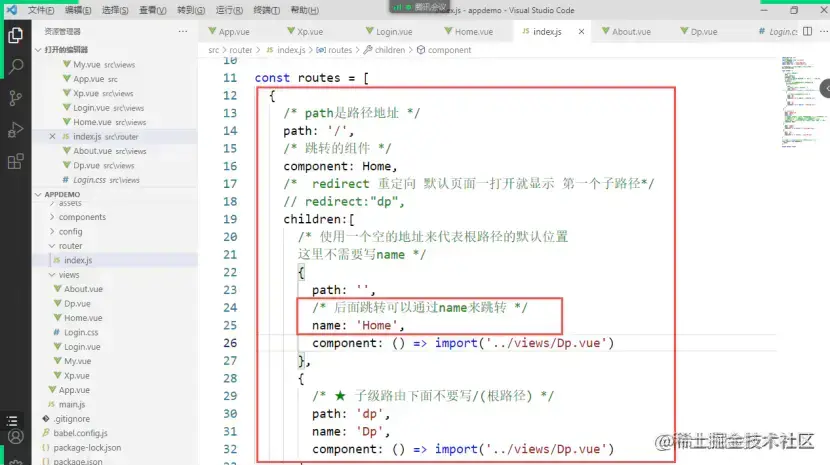
Task: Collapse the router folder
Action: (x=70, y=246)
